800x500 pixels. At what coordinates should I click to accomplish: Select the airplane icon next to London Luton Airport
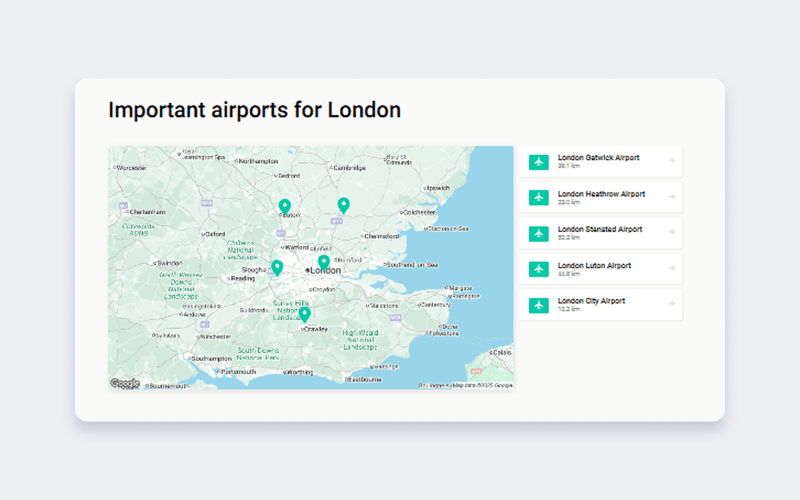coord(539,270)
